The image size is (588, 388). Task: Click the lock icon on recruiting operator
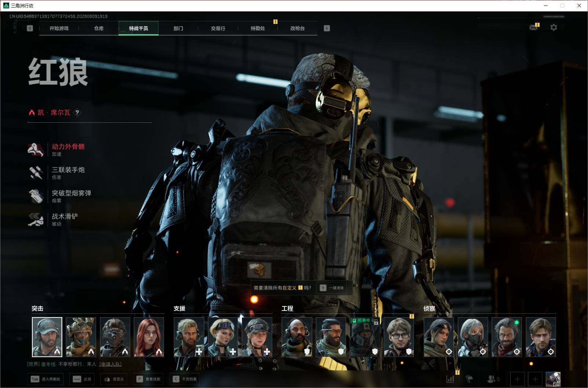(376, 322)
